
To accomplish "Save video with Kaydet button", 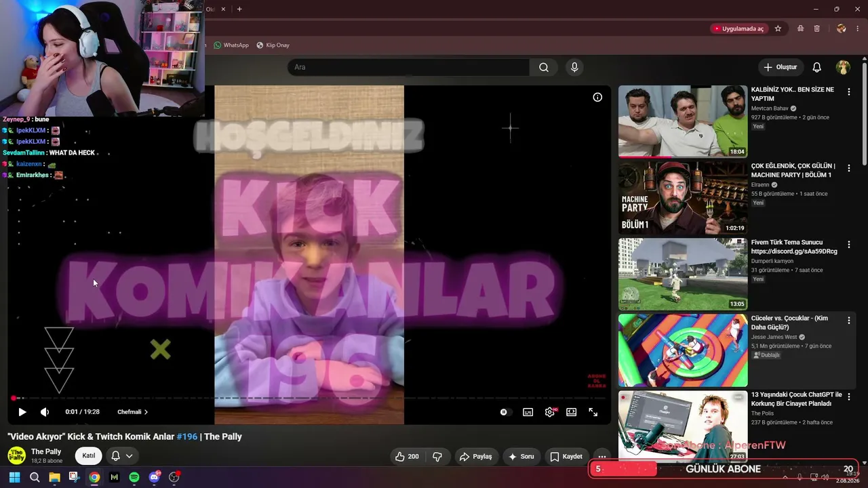I will (566, 457).
